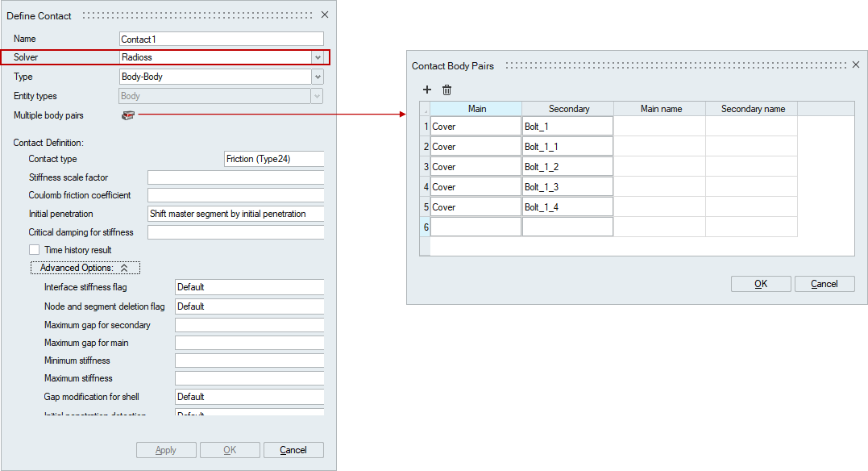Select row 1 header in body pairs table
868x471 pixels.
(425, 127)
